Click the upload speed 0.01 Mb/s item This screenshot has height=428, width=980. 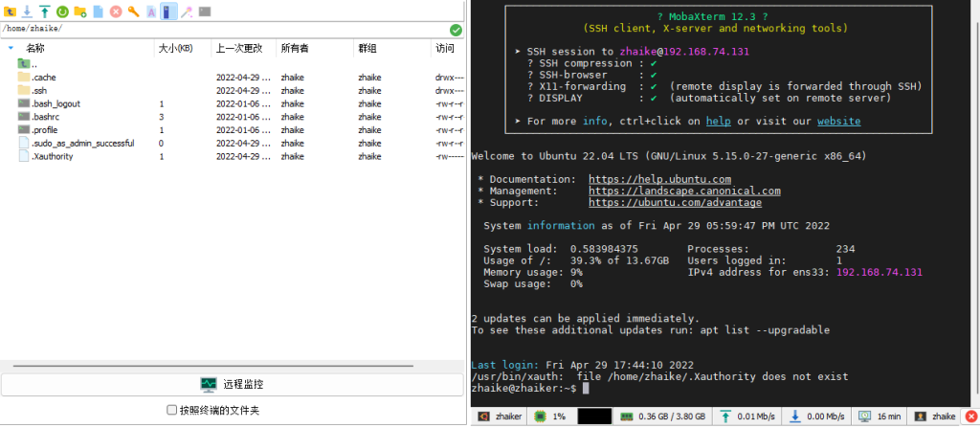(748, 417)
